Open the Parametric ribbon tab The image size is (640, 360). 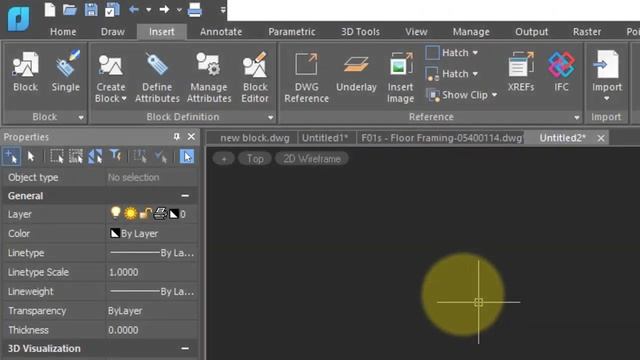[x=292, y=32]
